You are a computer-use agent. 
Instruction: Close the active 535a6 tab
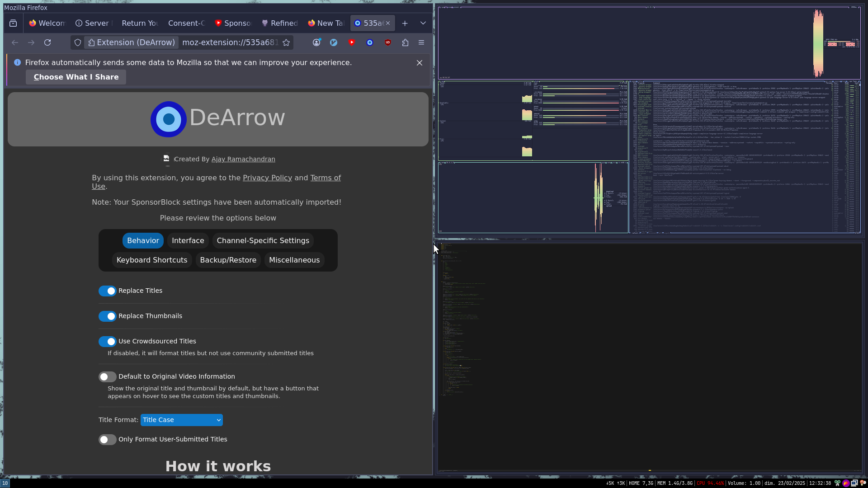coord(388,23)
